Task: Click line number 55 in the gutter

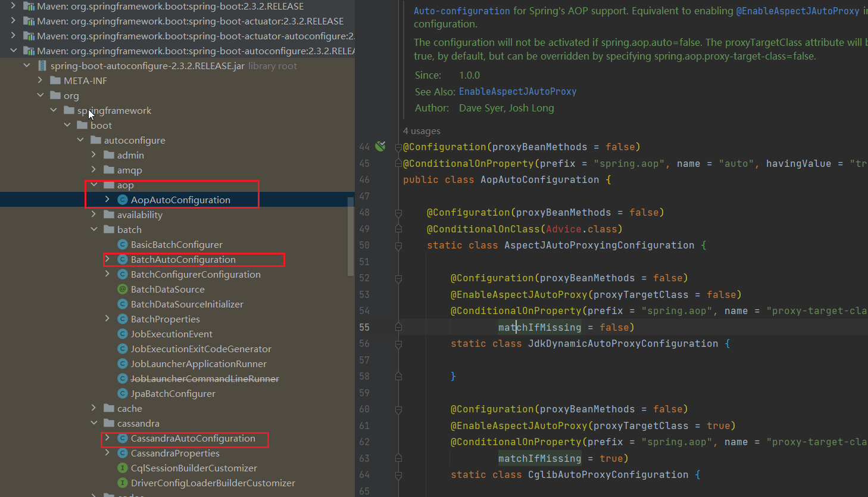Action: (x=364, y=327)
